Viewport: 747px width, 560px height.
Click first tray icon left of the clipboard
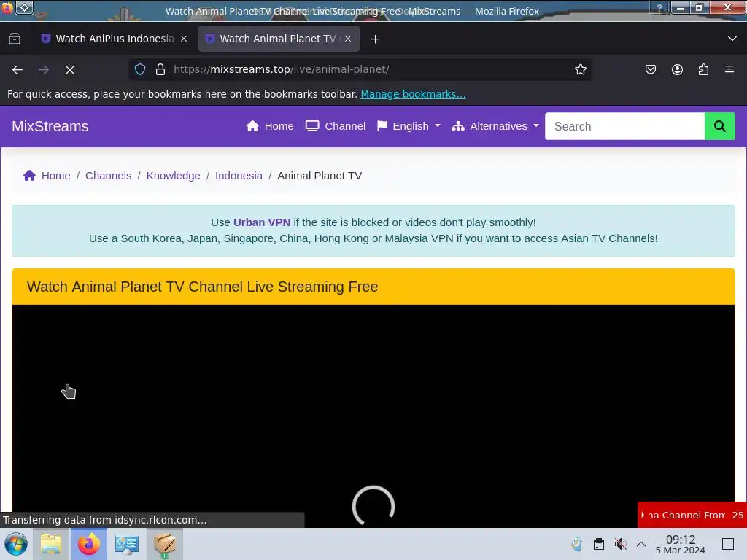coord(576,544)
